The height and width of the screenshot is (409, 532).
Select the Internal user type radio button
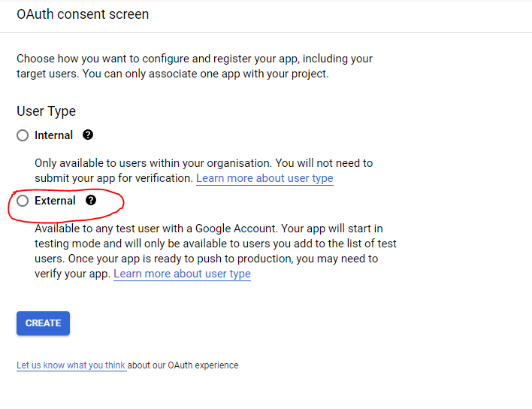pyautogui.click(x=23, y=135)
